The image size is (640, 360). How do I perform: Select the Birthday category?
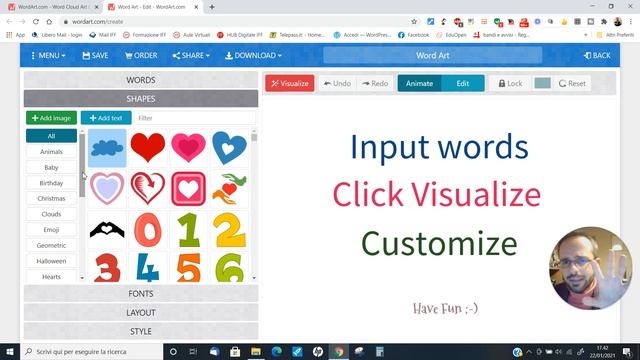[x=51, y=183]
